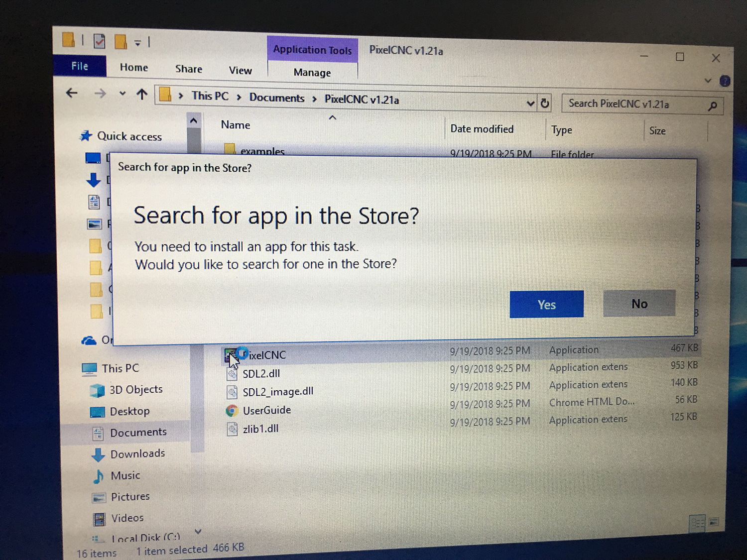Click the Chrome HTML Do... type cell
747x560 pixels.
click(592, 402)
